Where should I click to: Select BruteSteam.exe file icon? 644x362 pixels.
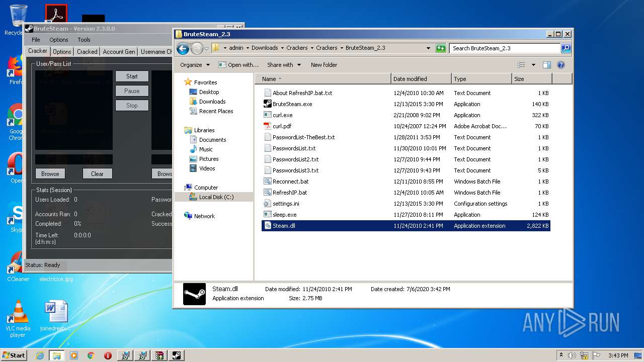(x=268, y=104)
